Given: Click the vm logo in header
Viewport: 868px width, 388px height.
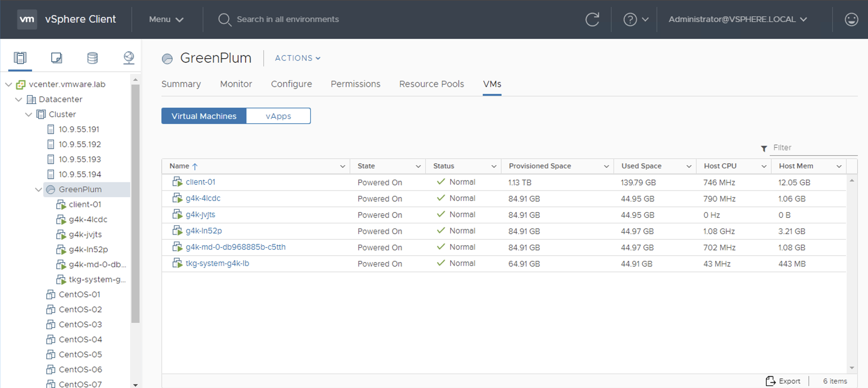Looking at the screenshot, I should pyautogui.click(x=27, y=19).
